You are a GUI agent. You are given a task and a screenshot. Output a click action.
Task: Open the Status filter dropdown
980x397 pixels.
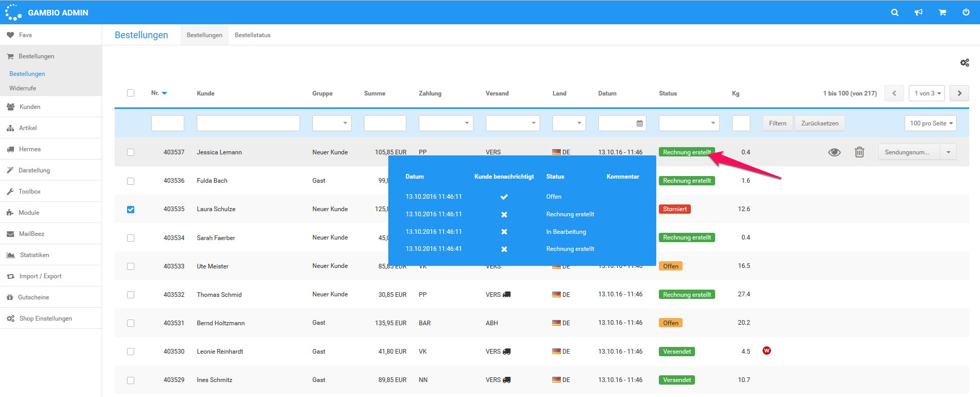[x=689, y=123]
